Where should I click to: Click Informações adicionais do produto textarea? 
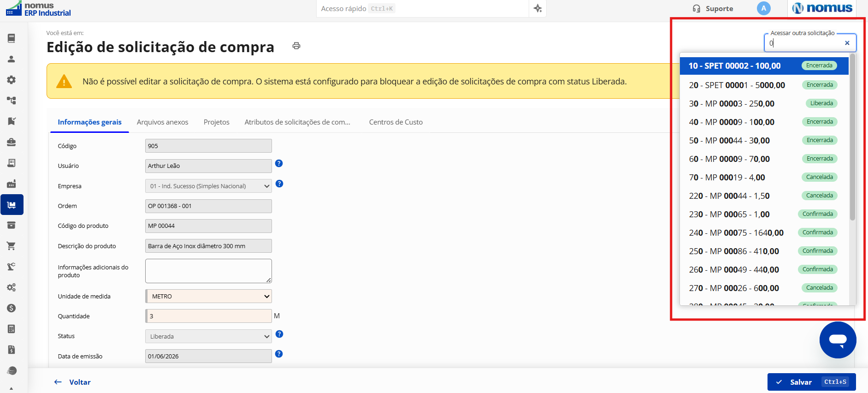click(x=208, y=271)
